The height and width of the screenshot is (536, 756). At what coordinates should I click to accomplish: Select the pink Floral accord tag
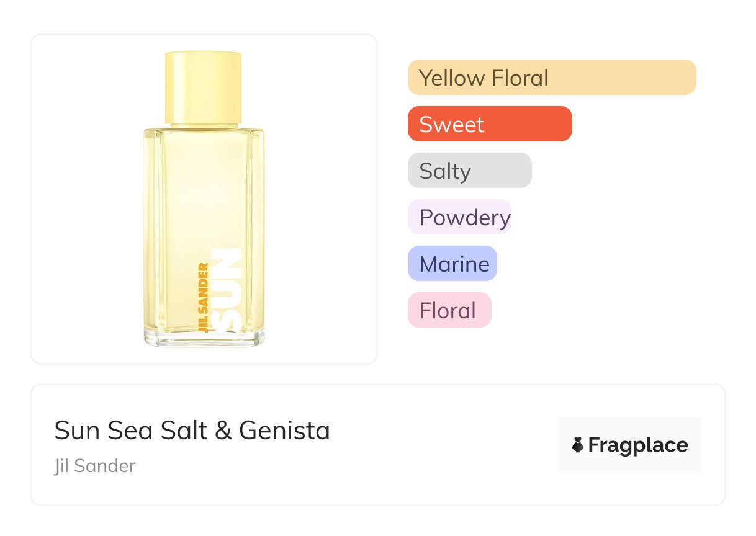(449, 310)
